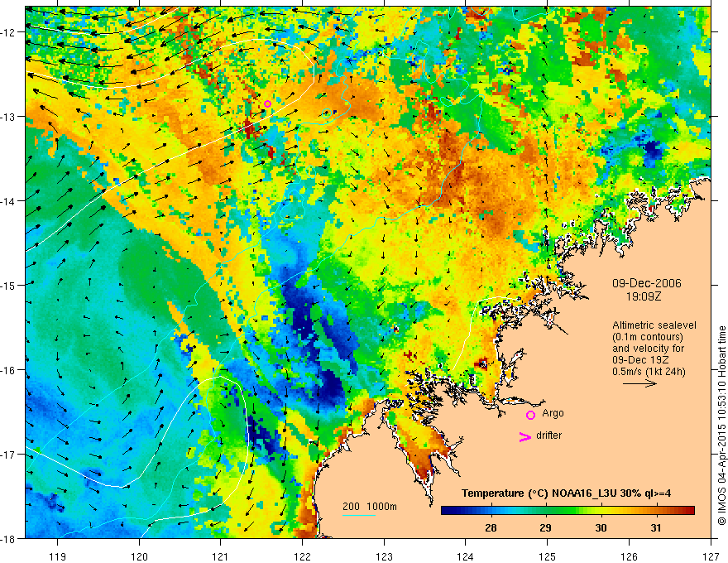
Task: Click the magenta Argo circle in the legend
Action: point(530,415)
